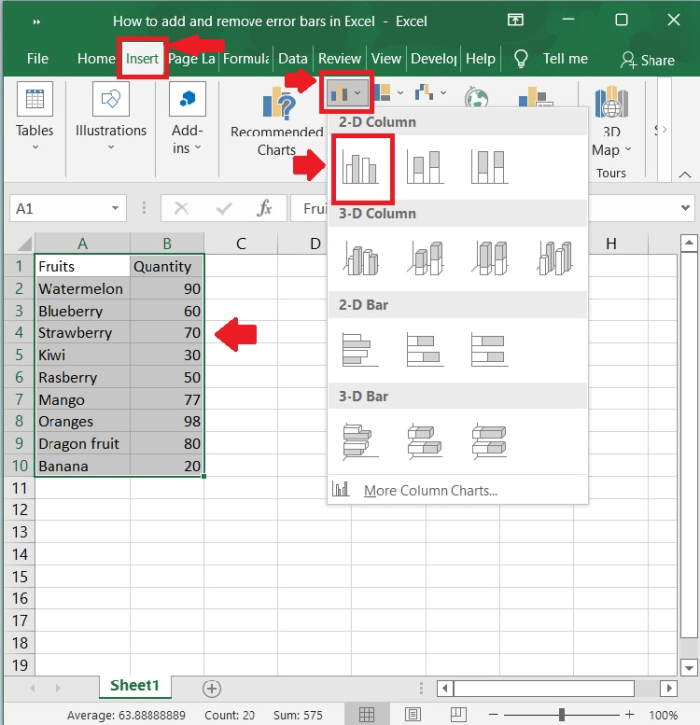Open the Name Box dropdown arrow
This screenshot has width=700, height=725.
(115, 208)
